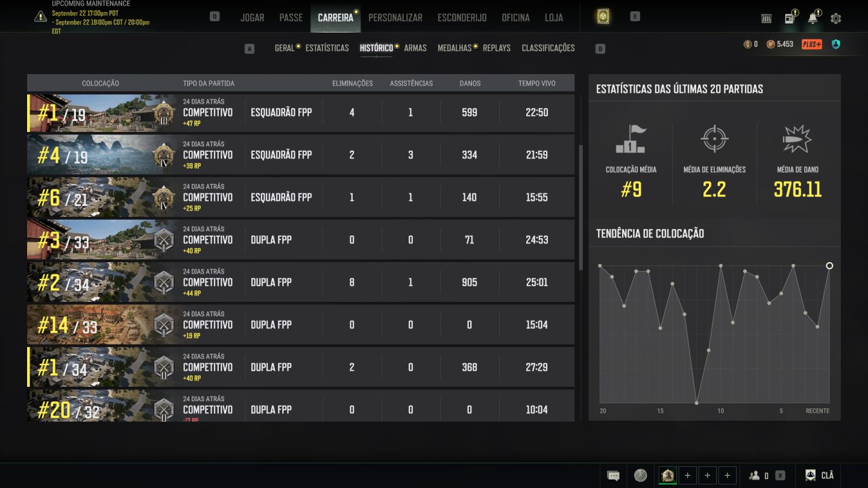
Task: Open the PERSONALIZAR tab
Action: click(x=395, y=17)
